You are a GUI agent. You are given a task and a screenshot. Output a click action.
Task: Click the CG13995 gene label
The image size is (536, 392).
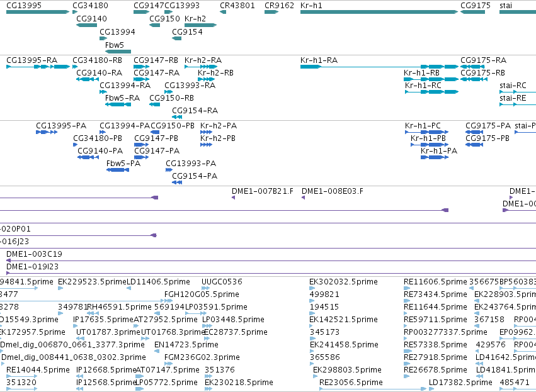coord(24,6)
